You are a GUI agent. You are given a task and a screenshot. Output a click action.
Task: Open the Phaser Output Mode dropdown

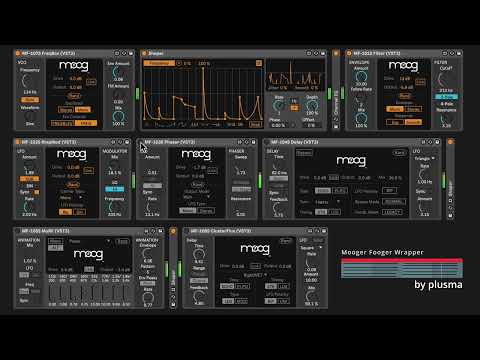click(197, 197)
